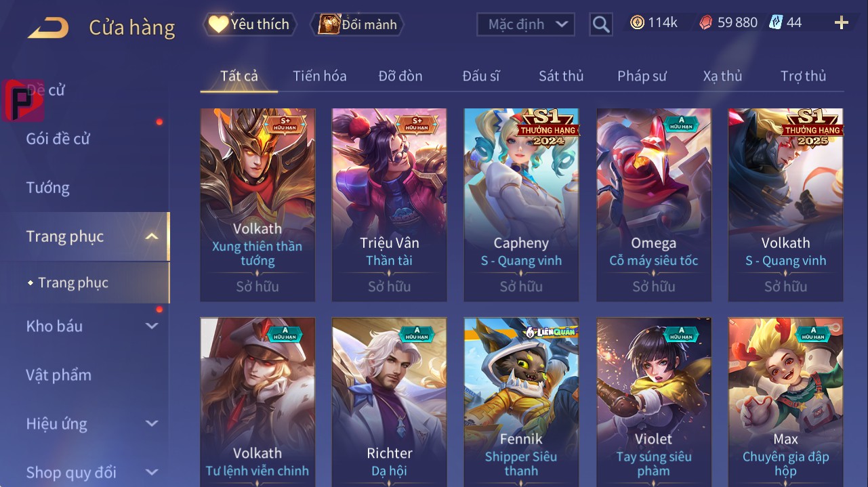Open Omega Cỗ máy siêu tốc skin
This screenshot has height=487, width=868.
[654, 205]
